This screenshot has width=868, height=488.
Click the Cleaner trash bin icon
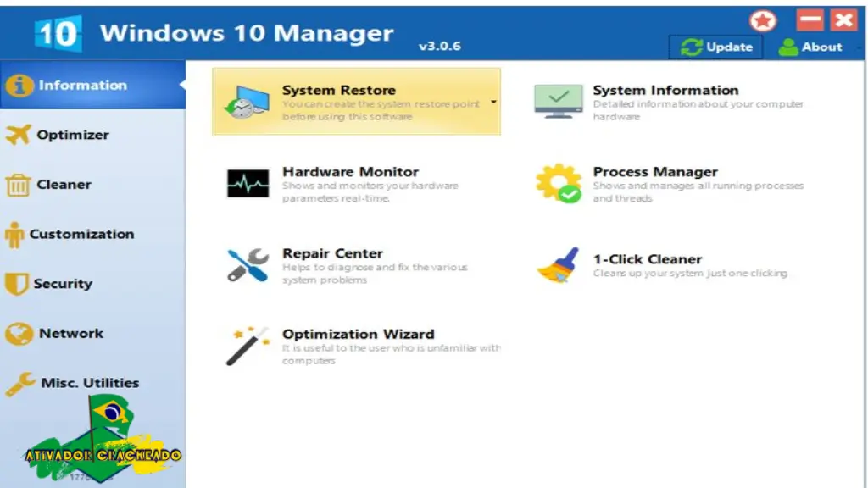click(x=18, y=184)
